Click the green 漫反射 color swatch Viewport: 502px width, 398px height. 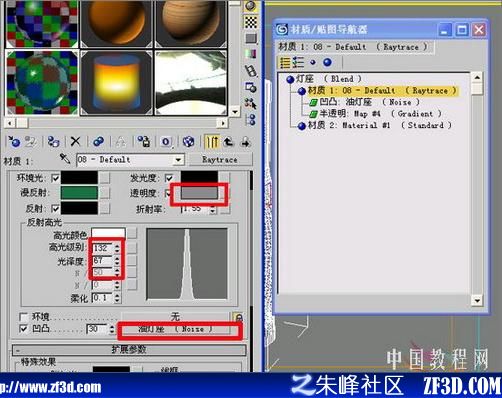pos(79,193)
